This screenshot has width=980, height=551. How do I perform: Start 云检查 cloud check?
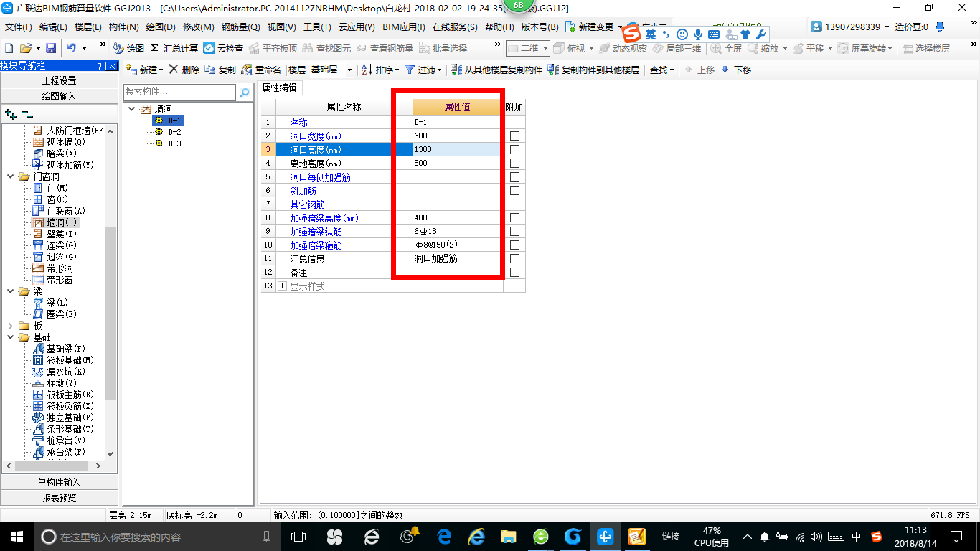pos(223,48)
